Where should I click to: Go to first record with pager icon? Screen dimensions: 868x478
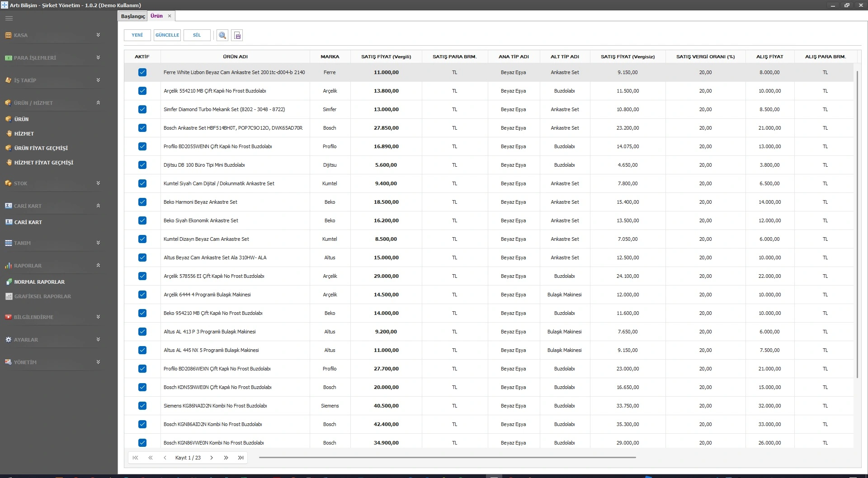(135, 458)
